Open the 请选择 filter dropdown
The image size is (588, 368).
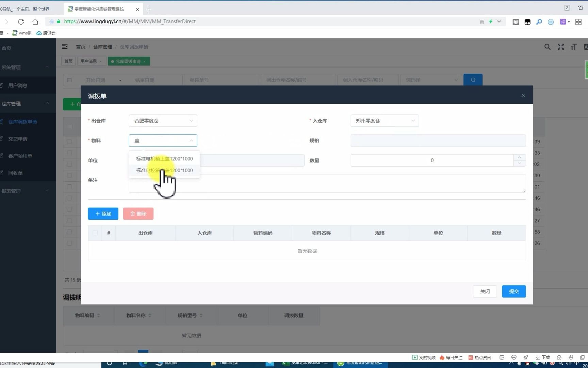[x=431, y=80]
